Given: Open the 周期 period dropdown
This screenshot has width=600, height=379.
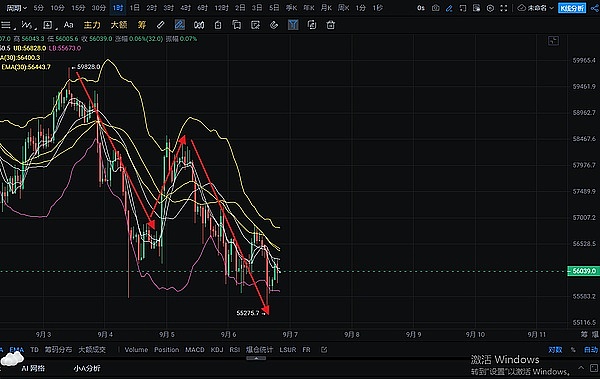Looking at the screenshot, I should (16, 8).
